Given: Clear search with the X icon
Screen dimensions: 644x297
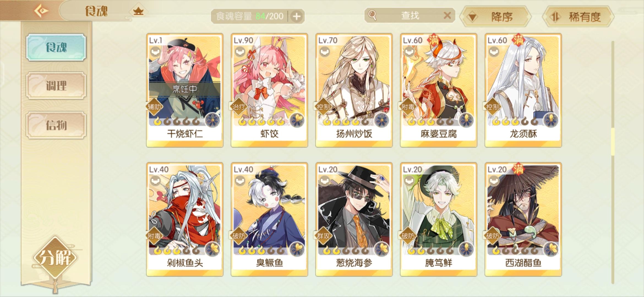Looking at the screenshot, I should 447,15.
